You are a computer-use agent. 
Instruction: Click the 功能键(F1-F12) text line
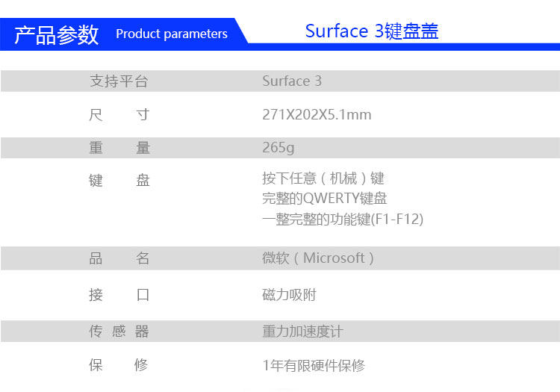[343, 220]
